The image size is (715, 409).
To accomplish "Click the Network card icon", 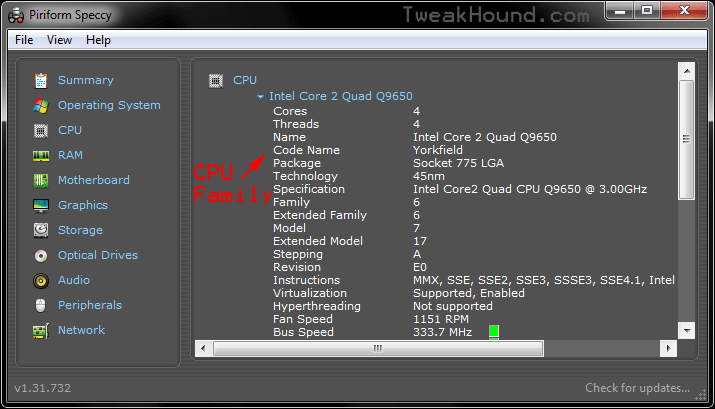I will pyautogui.click(x=41, y=331).
